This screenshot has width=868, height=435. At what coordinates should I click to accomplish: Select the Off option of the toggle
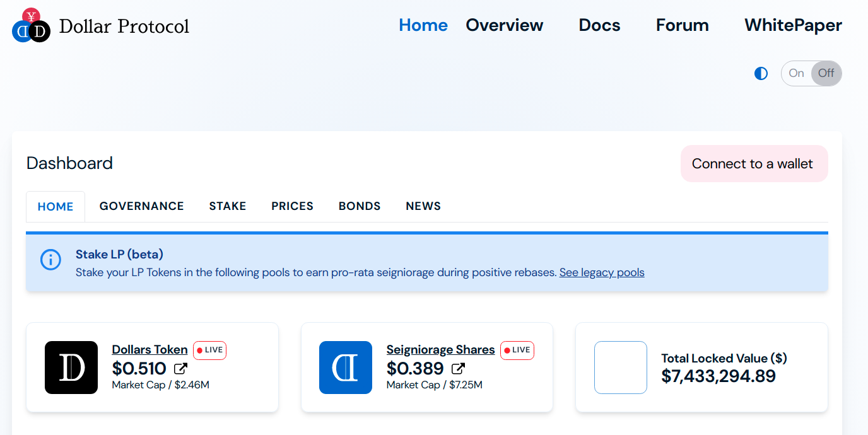[826, 73]
